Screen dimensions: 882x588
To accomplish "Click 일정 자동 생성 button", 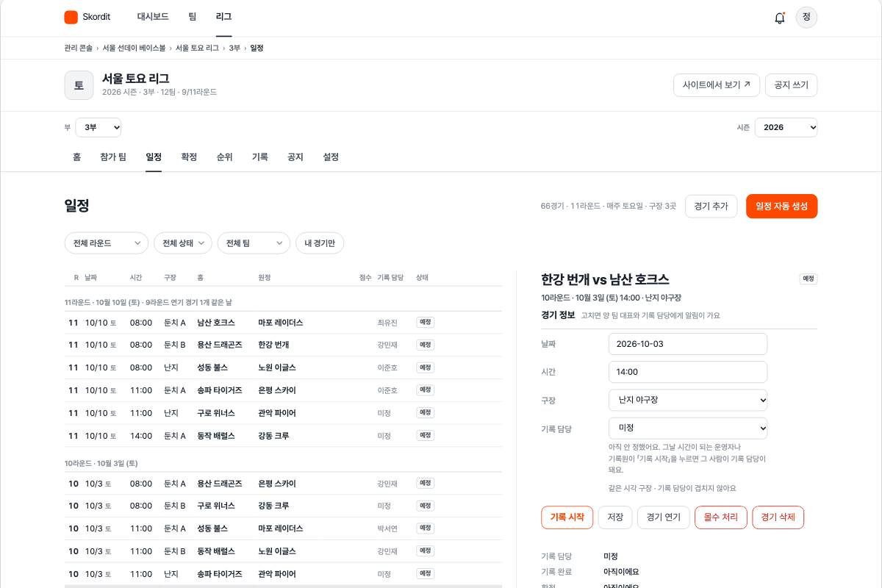I will pos(781,207).
